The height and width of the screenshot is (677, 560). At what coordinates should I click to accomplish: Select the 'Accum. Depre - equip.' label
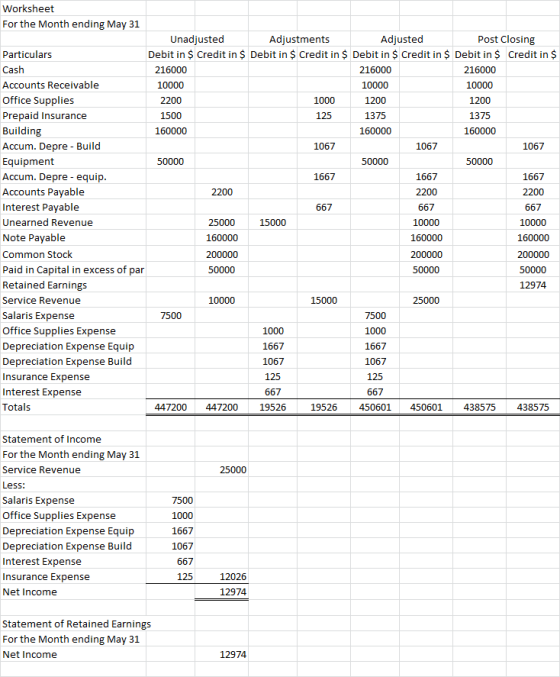(54, 177)
